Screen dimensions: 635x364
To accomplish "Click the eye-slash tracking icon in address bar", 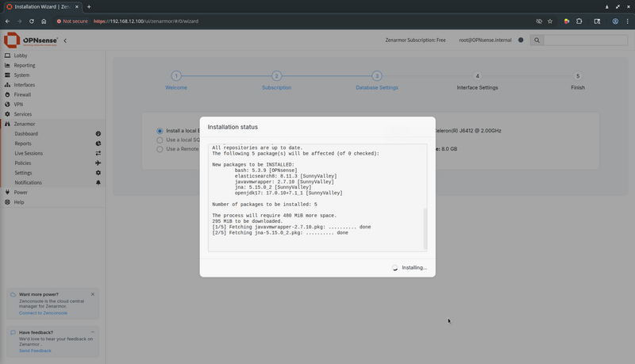I will pos(539,21).
